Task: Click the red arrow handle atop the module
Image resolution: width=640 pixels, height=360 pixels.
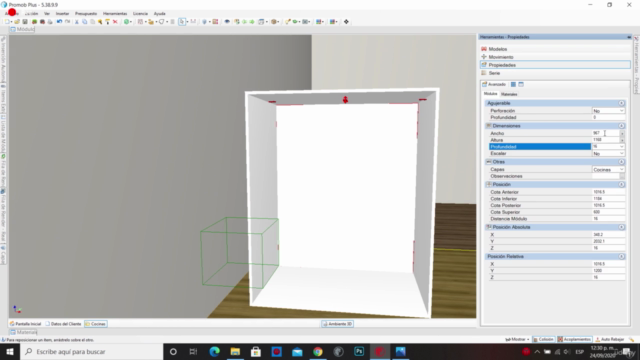Action: [345, 100]
